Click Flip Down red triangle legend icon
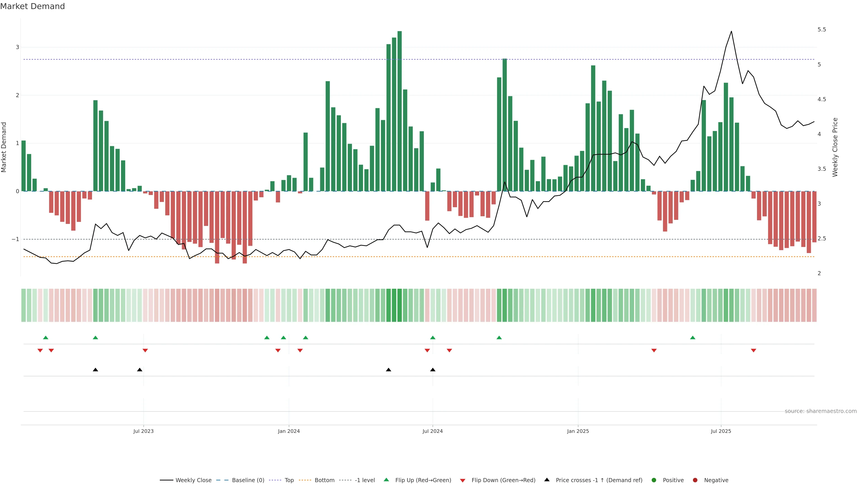Viewport: 868px width, 488px height. tap(463, 480)
